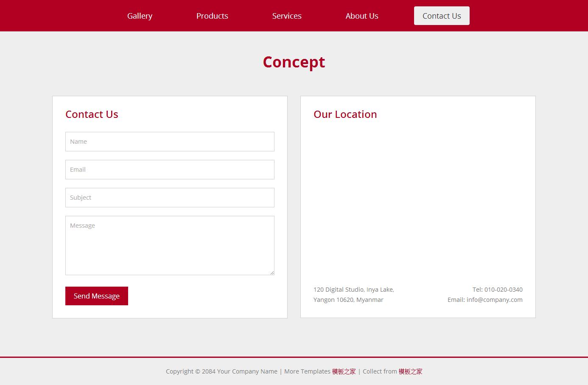Click the info@company.com email text
This screenshot has width=588, height=385.
[x=494, y=300]
